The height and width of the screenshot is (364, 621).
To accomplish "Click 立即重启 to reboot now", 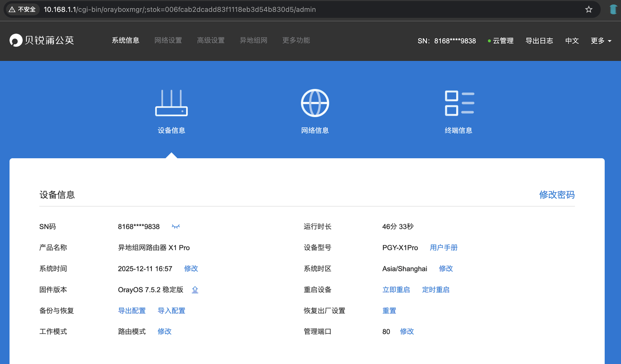I will (x=396, y=289).
